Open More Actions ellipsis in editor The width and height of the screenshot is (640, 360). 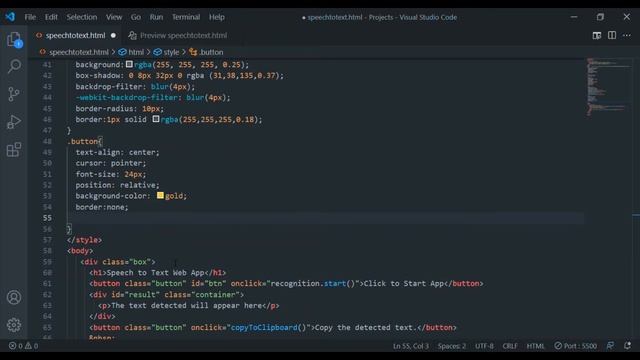[x=627, y=36]
